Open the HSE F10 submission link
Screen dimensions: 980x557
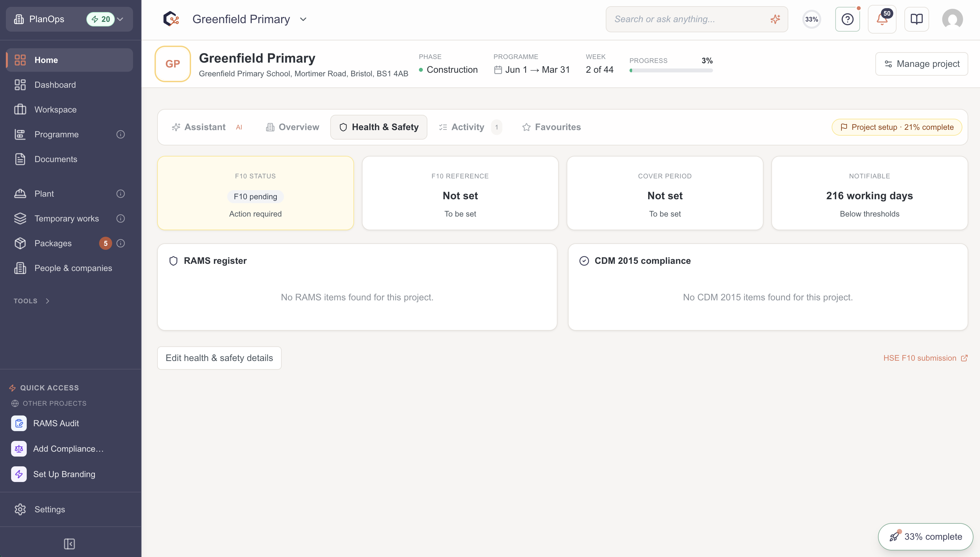(925, 358)
